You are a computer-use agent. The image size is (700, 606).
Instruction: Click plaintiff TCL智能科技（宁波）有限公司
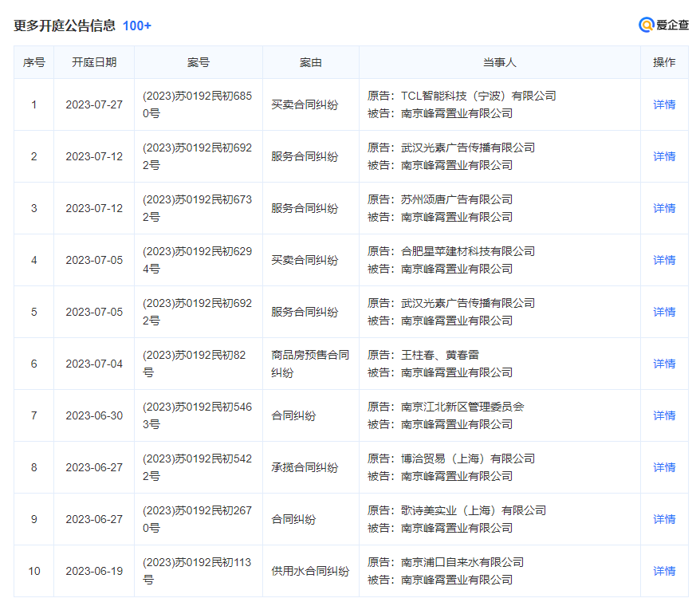click(478, 96)
